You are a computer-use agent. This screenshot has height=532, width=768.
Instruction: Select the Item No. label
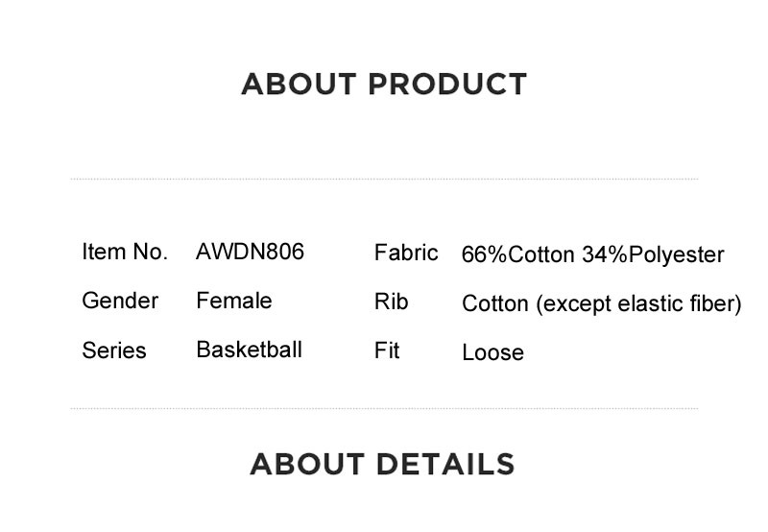pos(125,252)
